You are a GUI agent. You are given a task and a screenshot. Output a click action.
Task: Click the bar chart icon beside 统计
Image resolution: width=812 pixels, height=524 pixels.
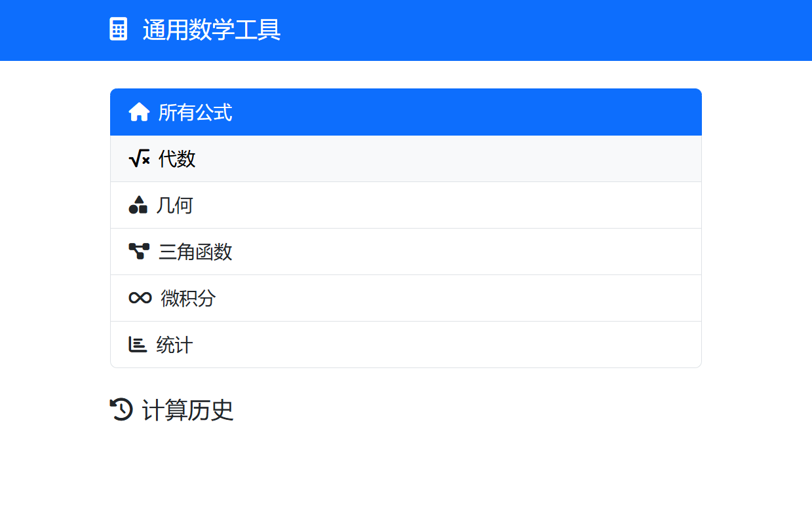point(139,345)
